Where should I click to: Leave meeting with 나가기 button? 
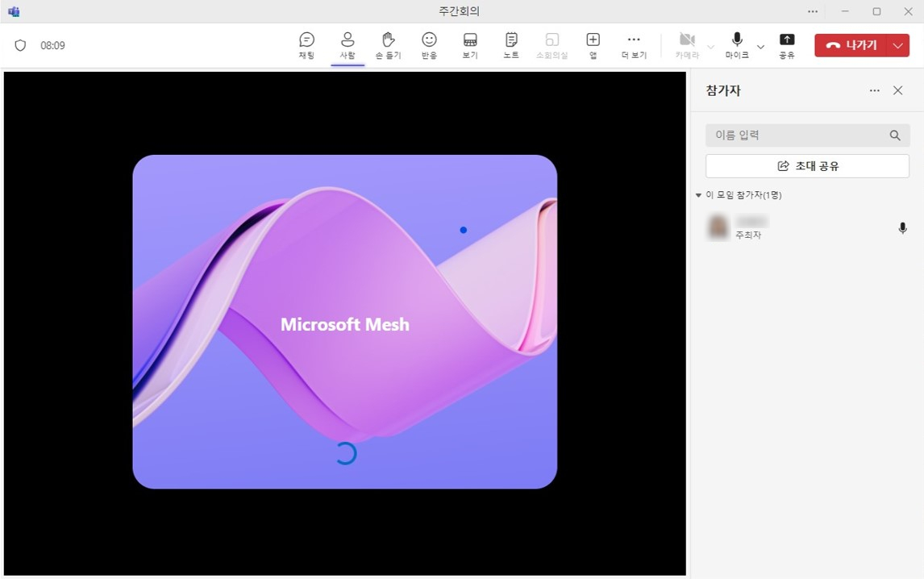[x=851, y=45]
